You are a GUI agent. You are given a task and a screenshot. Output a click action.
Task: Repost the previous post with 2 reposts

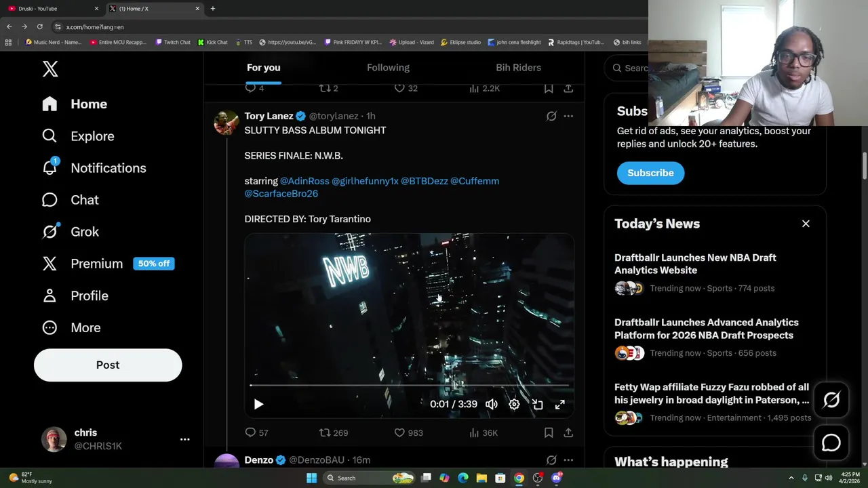(328, 88)
